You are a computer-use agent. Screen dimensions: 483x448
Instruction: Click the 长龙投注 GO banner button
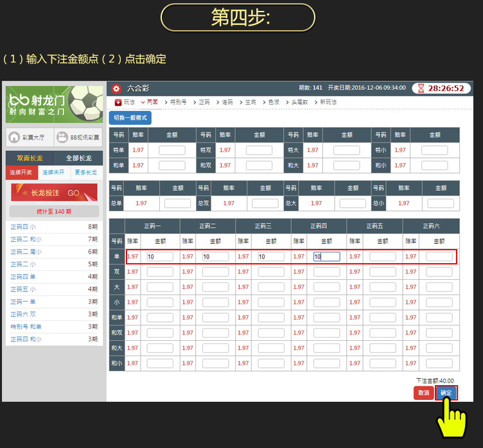(x=54, y=193)
